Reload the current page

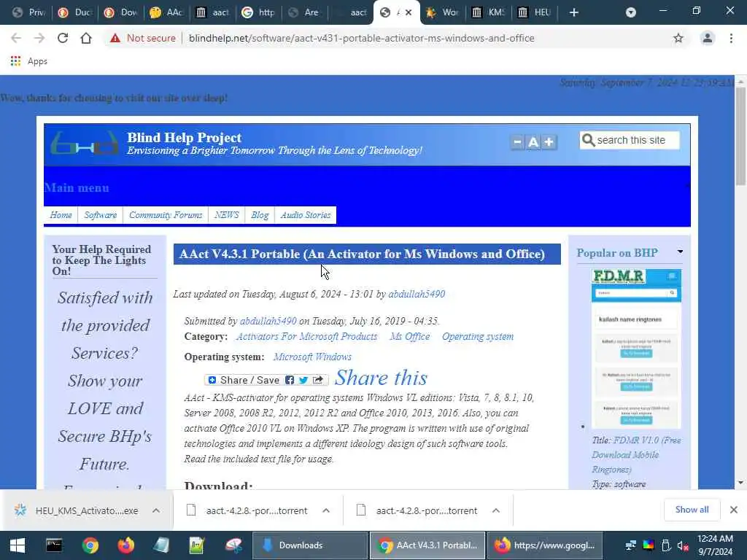coord(63,38)
